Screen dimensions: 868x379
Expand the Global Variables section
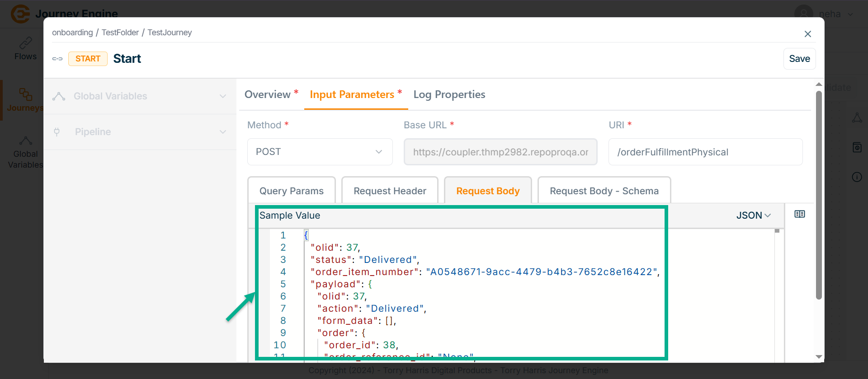pyautogui.click(x=222, y=96)
